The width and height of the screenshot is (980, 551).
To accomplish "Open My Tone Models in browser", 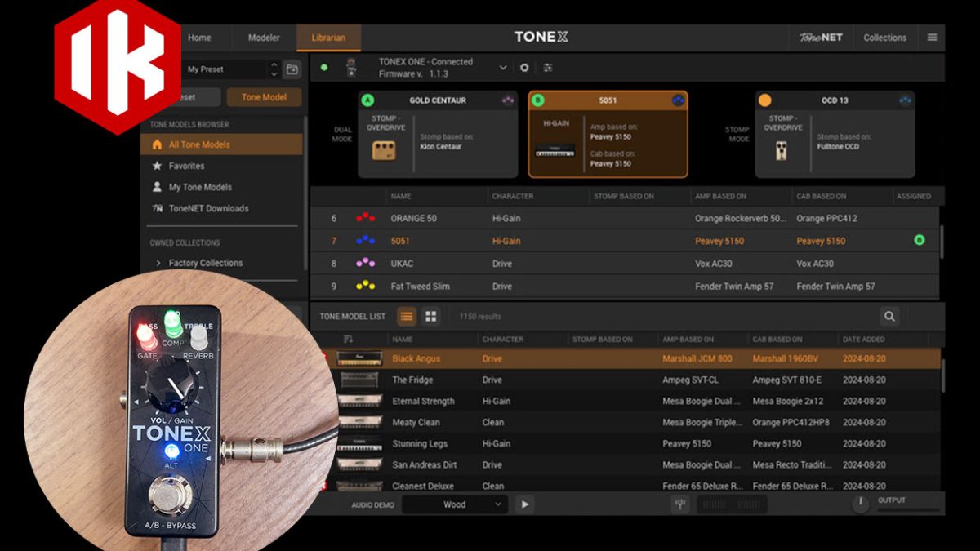I will point(222,187).
